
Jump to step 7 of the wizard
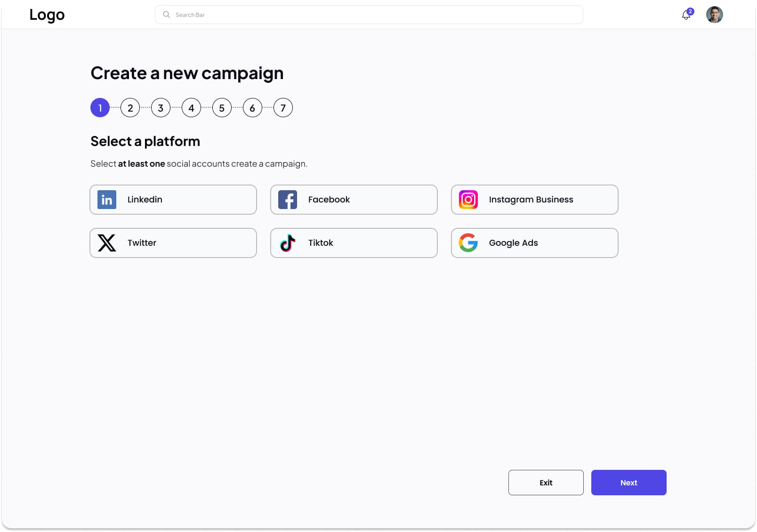[x=283, y=107]
